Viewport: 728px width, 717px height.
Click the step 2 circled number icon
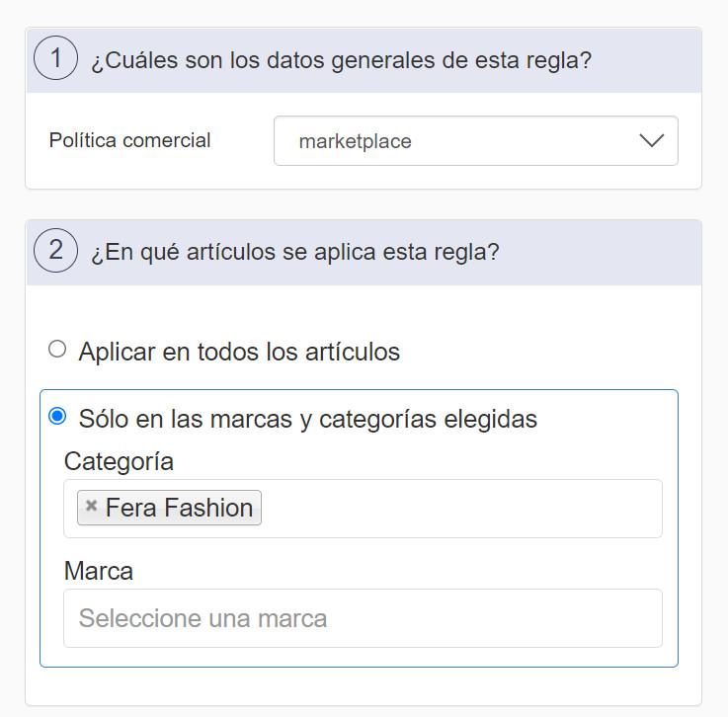(x=55, y=251)
